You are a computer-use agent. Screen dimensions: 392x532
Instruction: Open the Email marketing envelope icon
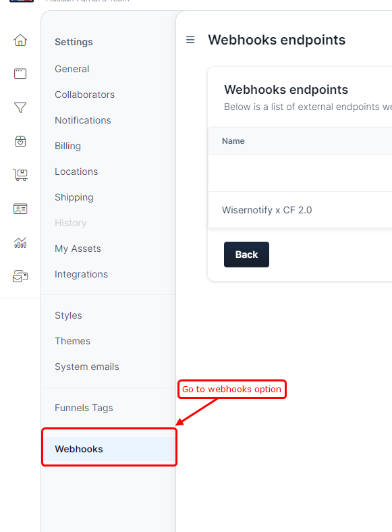coord(20,276)
